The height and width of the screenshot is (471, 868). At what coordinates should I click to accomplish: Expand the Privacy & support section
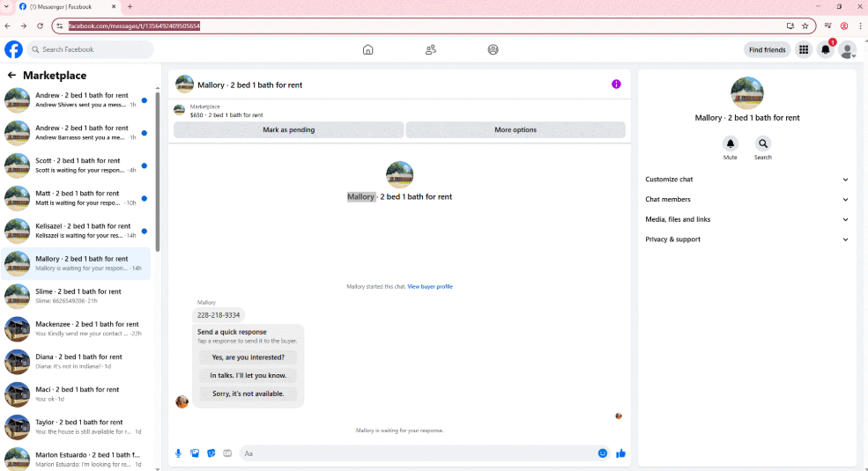coord(746,239)
